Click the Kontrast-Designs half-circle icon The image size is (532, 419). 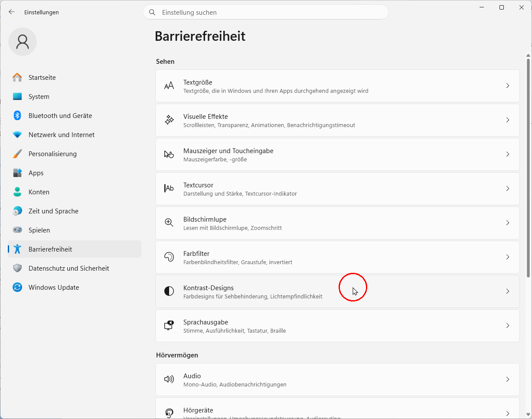point(169,291)
